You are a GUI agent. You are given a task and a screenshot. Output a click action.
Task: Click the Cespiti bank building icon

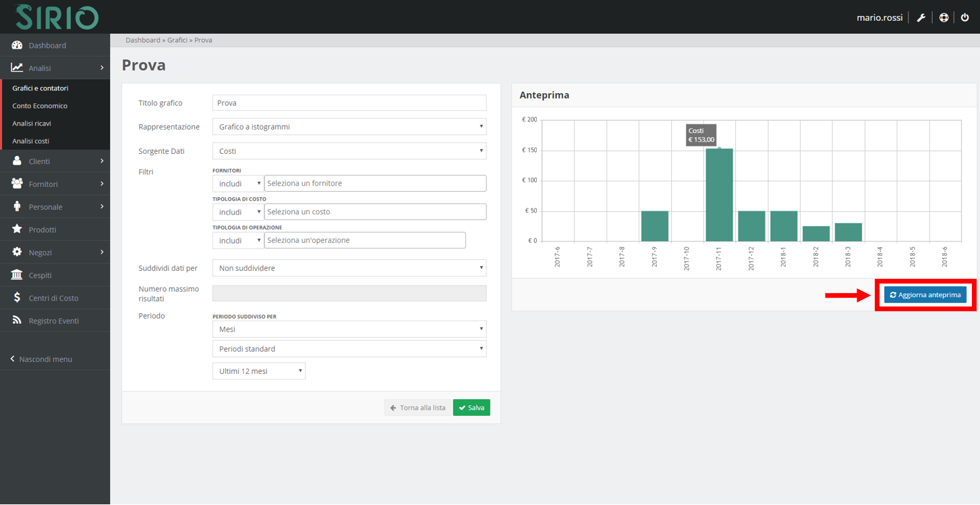(18, 275)
